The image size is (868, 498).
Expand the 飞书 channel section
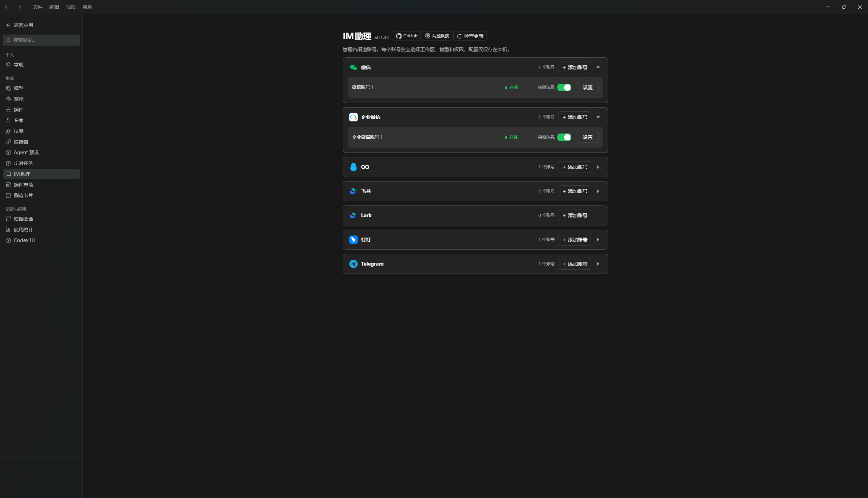click(598, 191)
